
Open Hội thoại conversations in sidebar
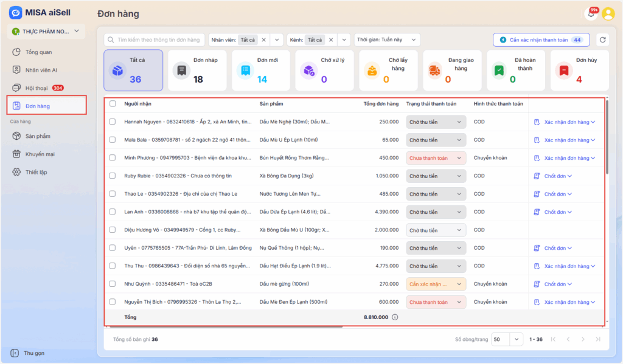[38, 88]
